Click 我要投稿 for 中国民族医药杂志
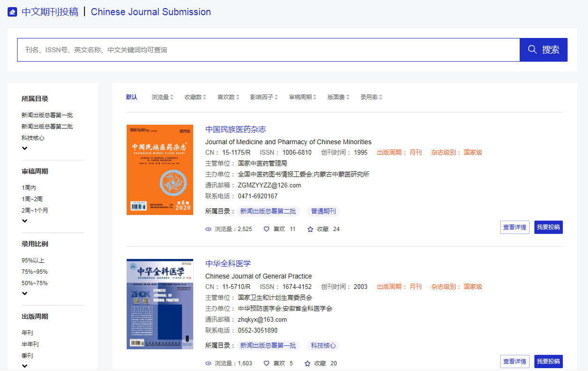 549,227
